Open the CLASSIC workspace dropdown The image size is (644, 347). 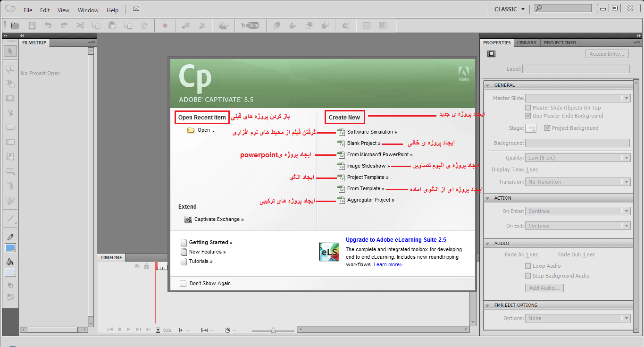pyautogui.click(x=510, y=9)
